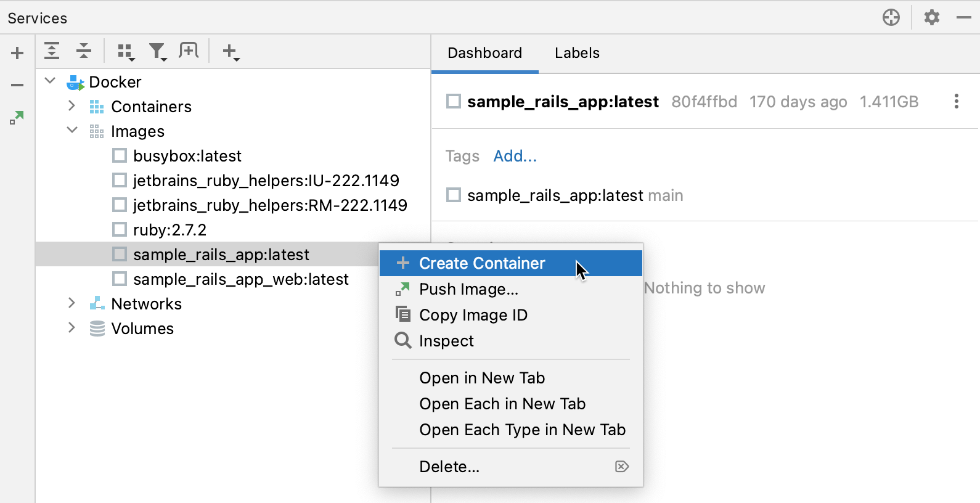Screen dimensions: 980x503
Task: Click Open in New Tab toolbar icon
Action: [x=189, y=51]
